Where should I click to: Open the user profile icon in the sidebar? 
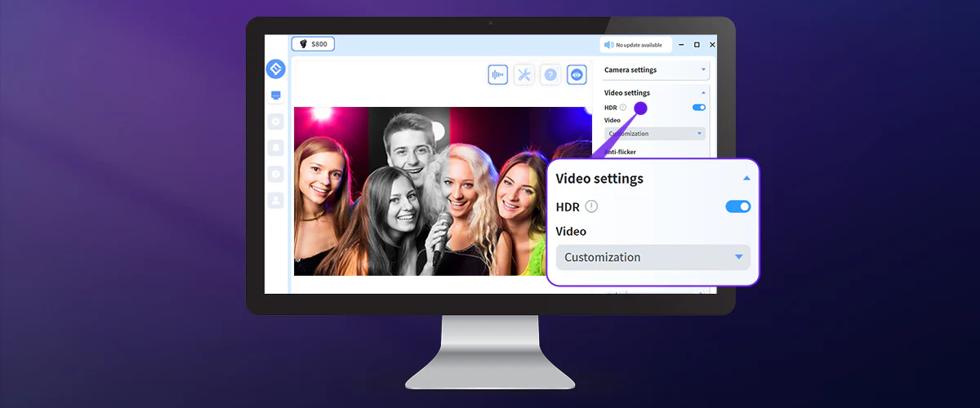coord(276,199)
